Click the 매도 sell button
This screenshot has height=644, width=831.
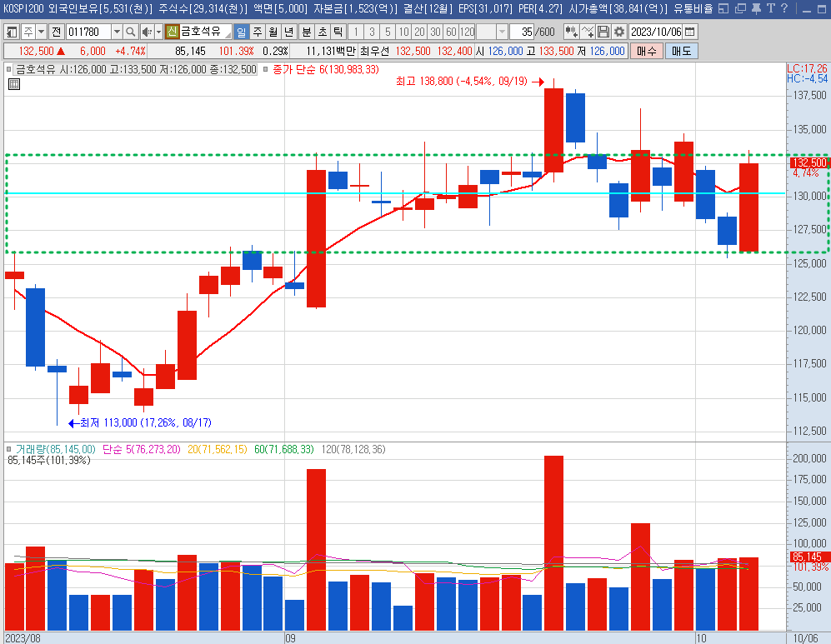(x=682, y=51)
